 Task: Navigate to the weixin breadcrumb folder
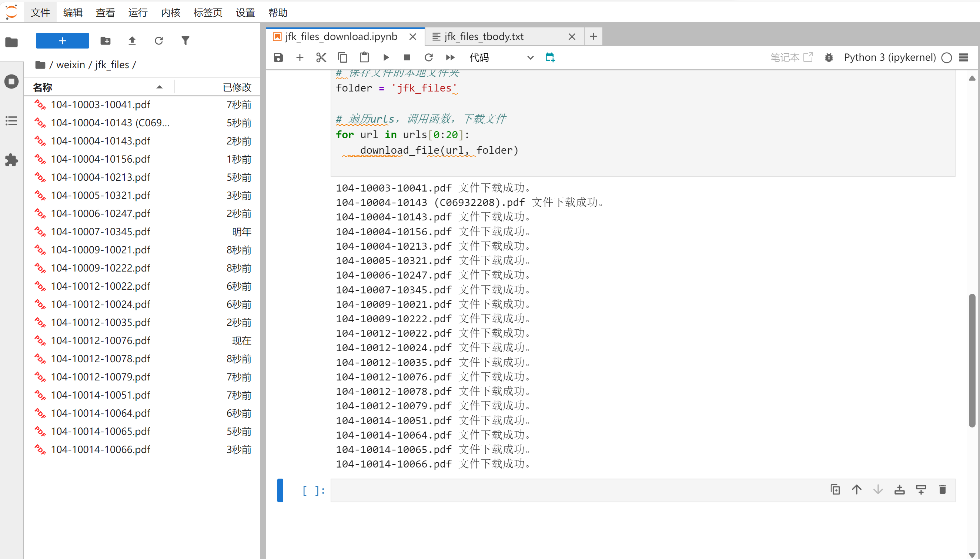click(70, 64)
